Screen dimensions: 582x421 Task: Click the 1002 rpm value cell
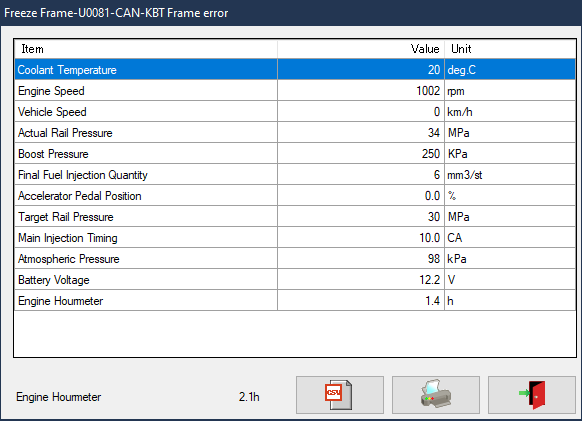pos(361,91)
